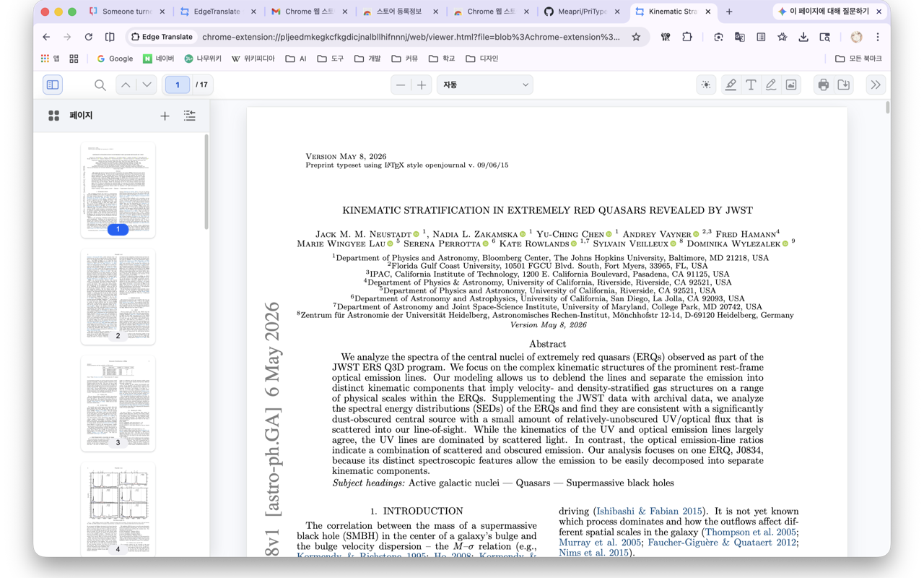This screenshot has height=578, width=924.
Task: Open the 페이지 sidebar view switcher
Action: coord(54,116)
